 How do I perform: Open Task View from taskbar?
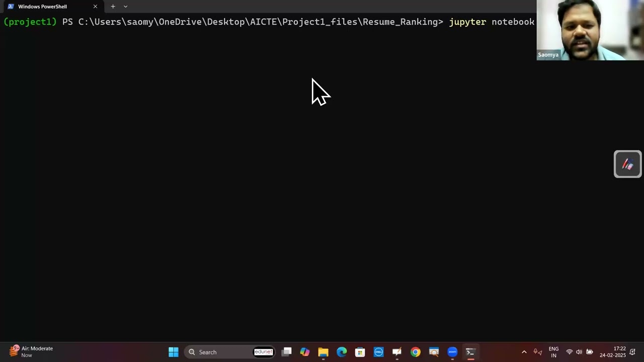(x=287, y=352)
